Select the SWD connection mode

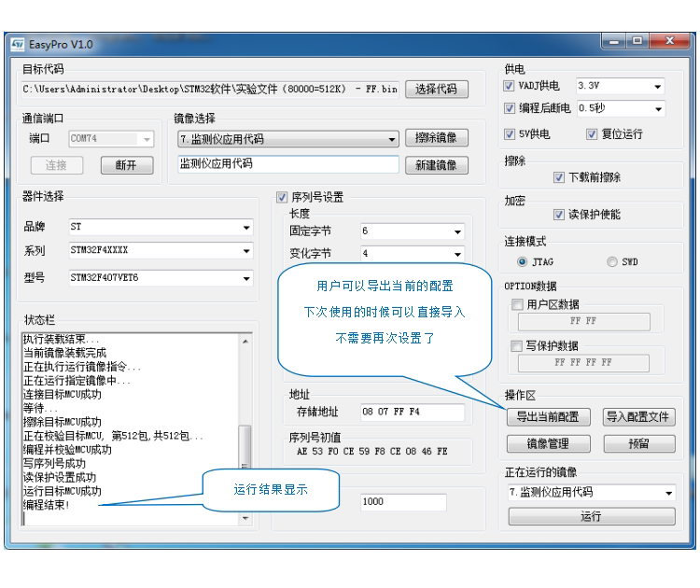point(611,261)
